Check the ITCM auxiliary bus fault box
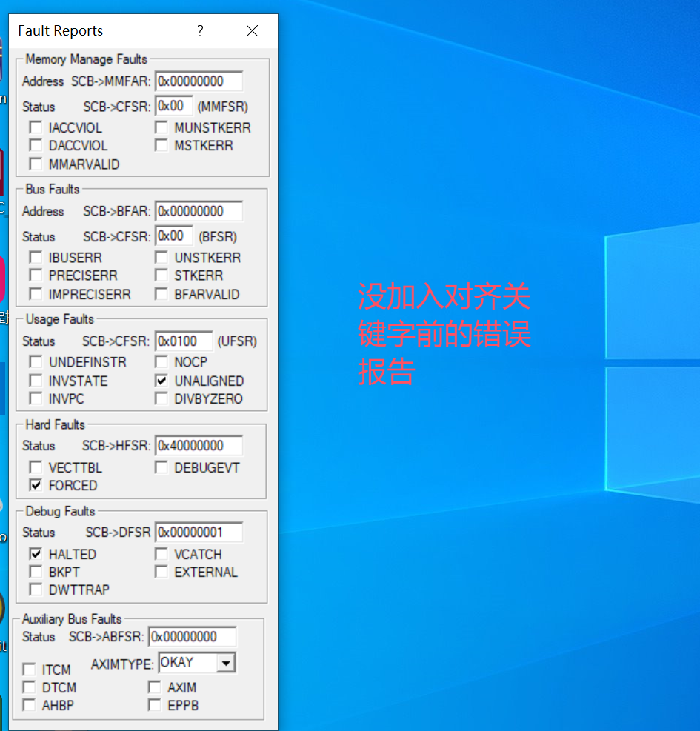This screenshot has width=700, height=731. click(x=29, y=670)
